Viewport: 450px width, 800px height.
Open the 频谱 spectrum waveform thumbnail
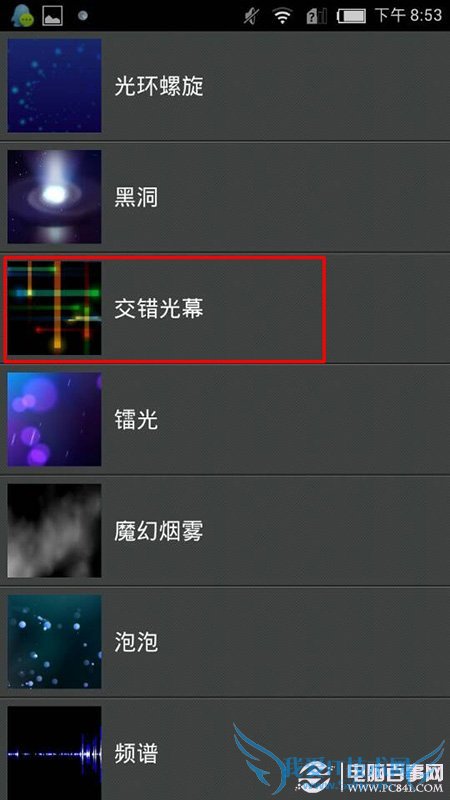tap(54, 753)
